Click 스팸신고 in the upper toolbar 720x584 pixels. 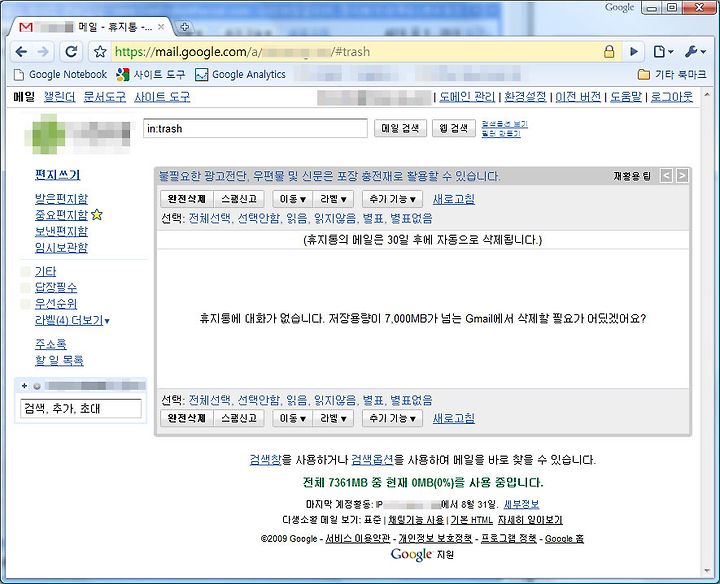239,199
